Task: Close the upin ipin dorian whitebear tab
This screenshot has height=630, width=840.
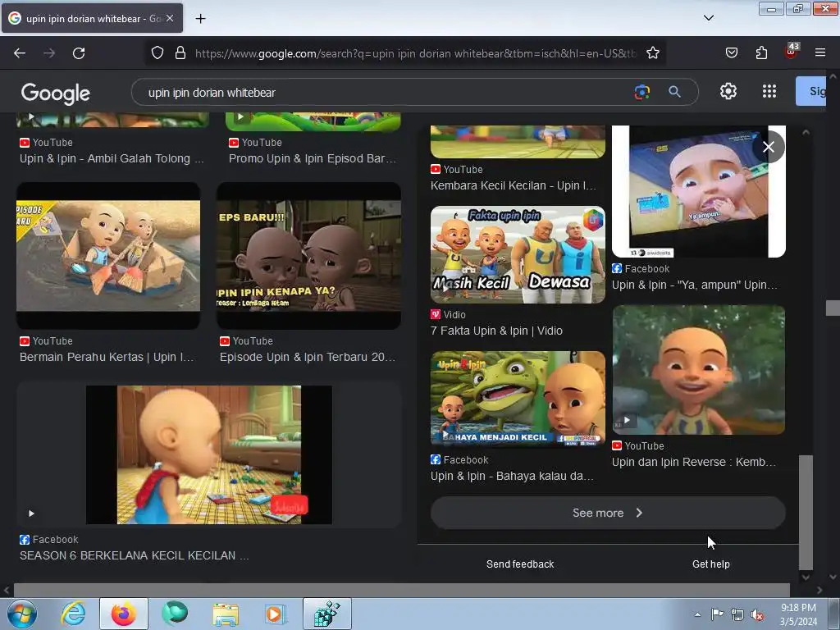Action: (x=170, y=18)
